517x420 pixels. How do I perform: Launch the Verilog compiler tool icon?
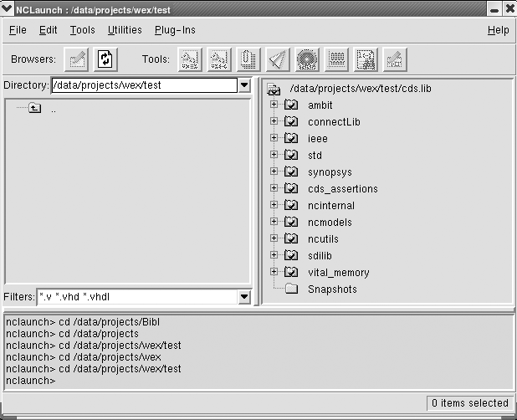coord(219,59)
